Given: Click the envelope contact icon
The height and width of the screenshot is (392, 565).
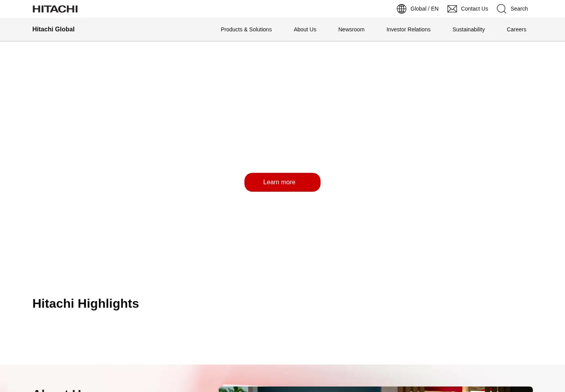Looking at the screenshot, I should (x=452, y=9).
